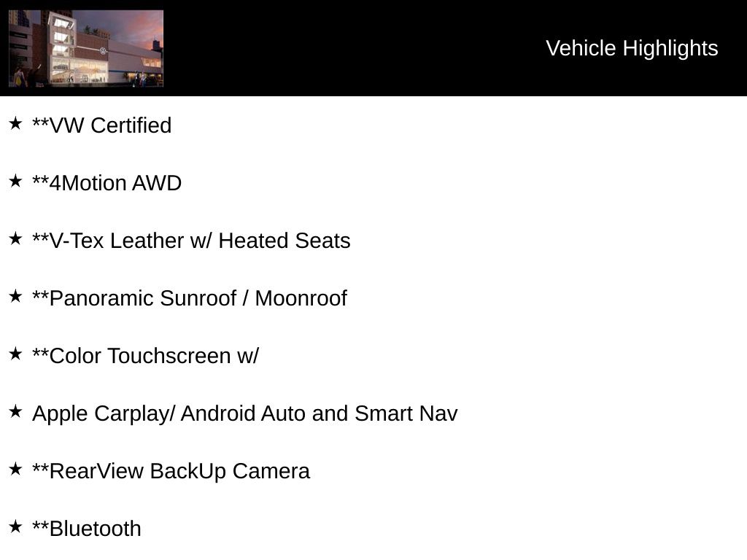Screen dimensions: 747x560
Task: Click the star bullet next to Bluetooth
Action: coord(15,526)
